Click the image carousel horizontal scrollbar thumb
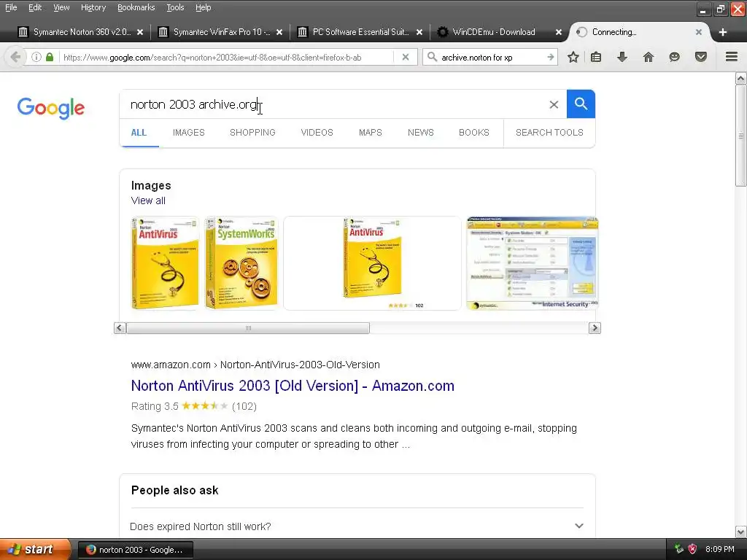 click(248, 328)
